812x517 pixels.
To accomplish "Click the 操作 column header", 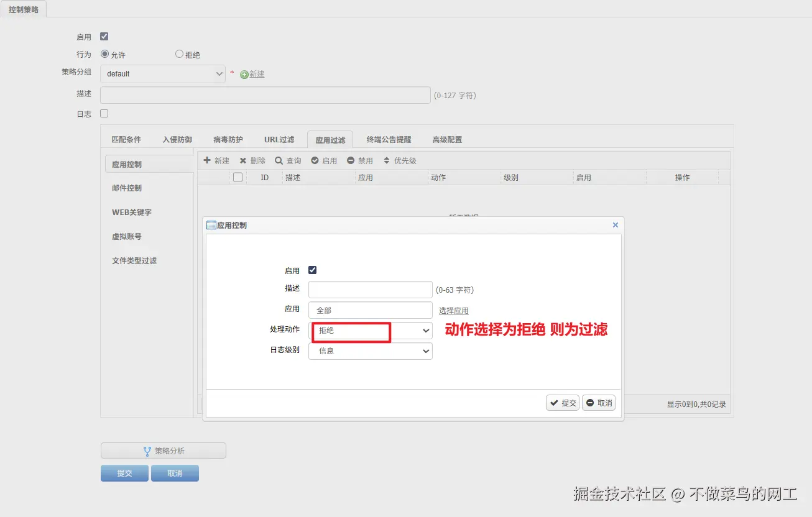I will [x=682, y=178].
